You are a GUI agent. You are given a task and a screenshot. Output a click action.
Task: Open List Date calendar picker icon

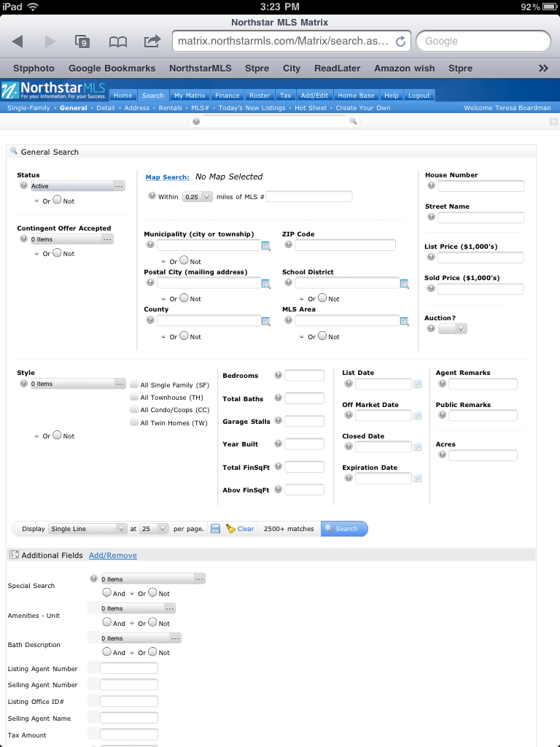417,384
